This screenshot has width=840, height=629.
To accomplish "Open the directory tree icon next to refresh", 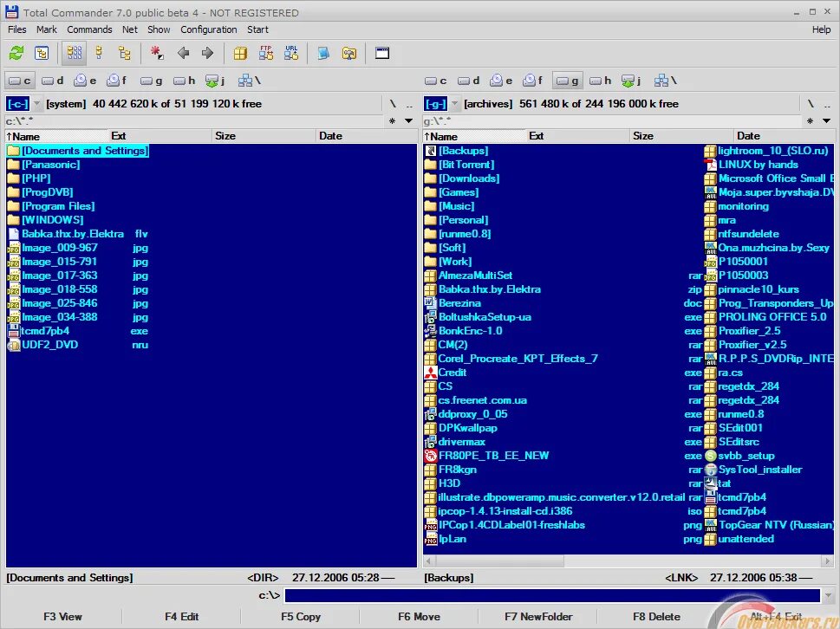I will pyautogui.click(x=42, y=52).
